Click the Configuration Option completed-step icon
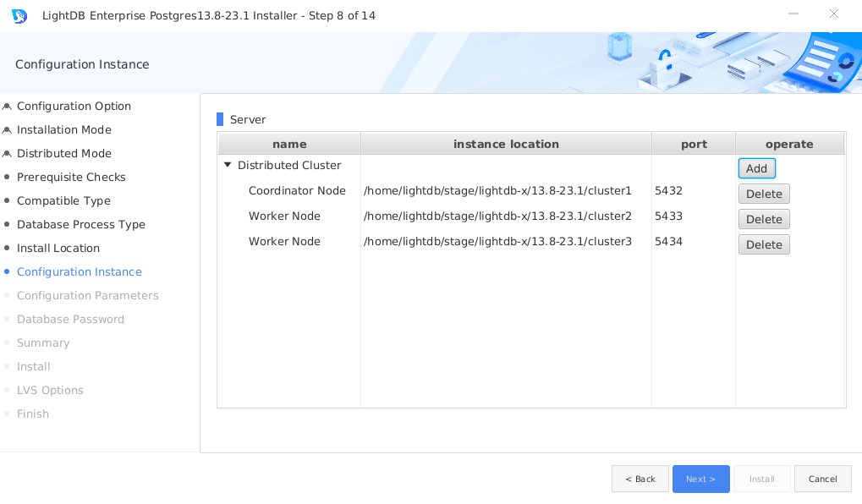This screenshot has height=504, width=862. point(7,107)
